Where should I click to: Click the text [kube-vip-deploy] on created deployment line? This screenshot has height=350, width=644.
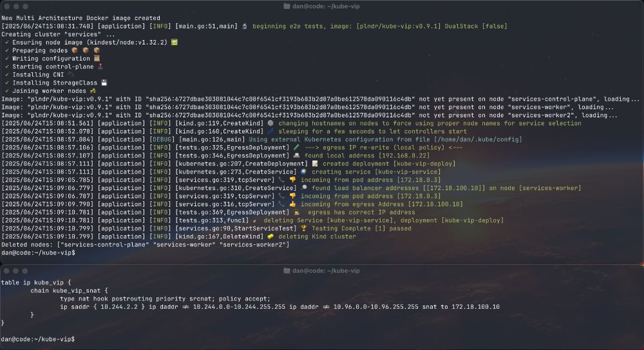[424, 164]
